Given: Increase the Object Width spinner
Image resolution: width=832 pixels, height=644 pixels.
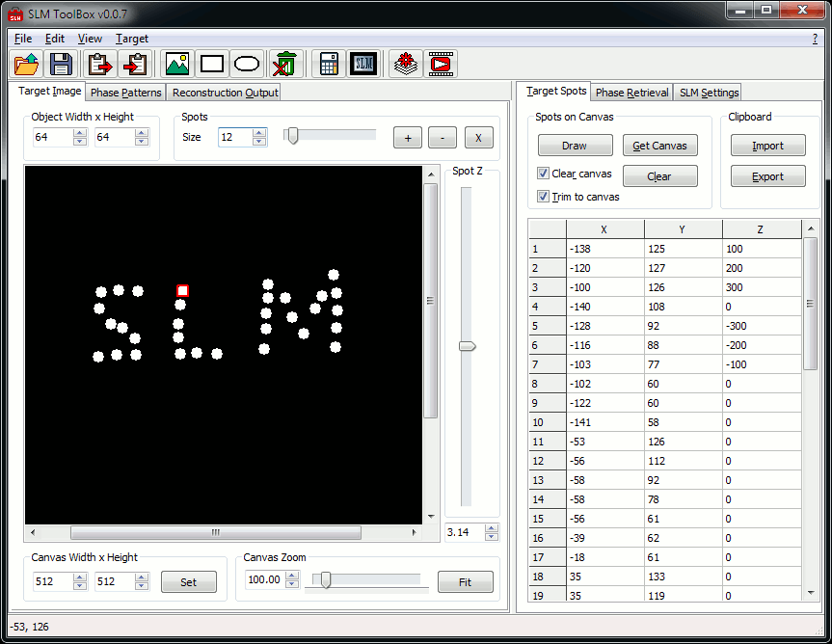Looking at the screenshot, I should coord(80,133).
